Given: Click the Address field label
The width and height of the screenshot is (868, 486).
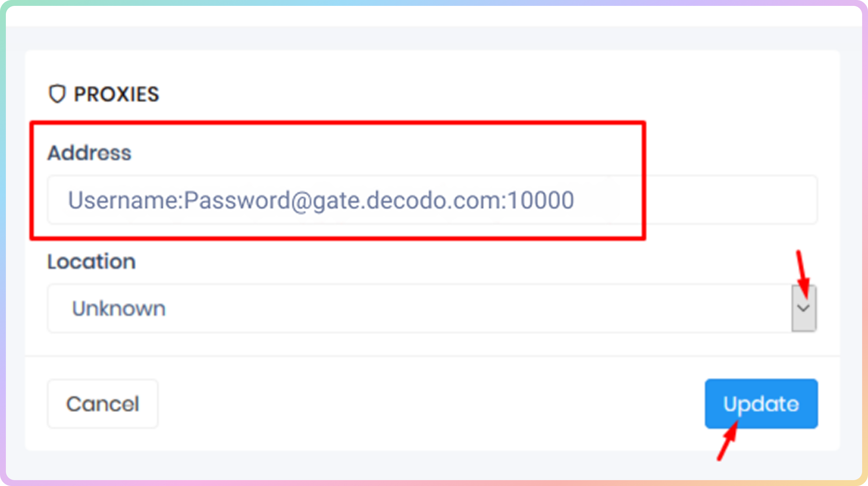Looking at the screenshot, I should tap(89, 153).
